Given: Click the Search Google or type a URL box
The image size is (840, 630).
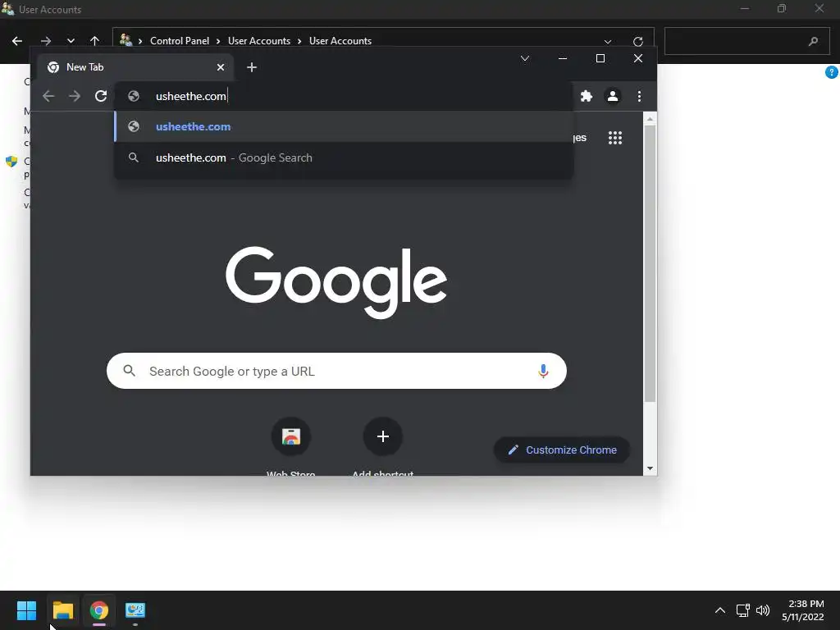Looking at the screenshot, I should click(x=336, y=371).
